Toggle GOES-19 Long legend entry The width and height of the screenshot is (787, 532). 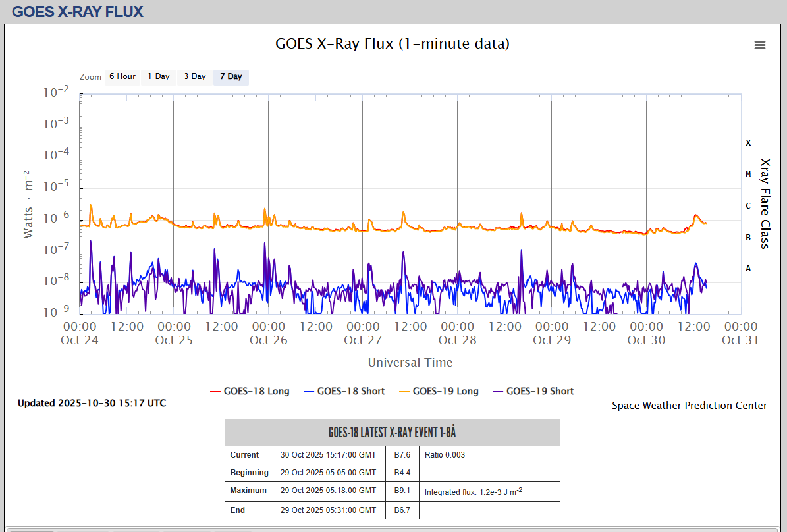[438, 391]
